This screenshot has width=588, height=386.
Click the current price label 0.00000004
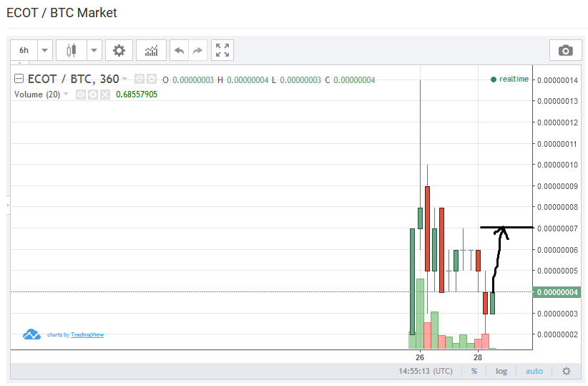[557, 292]
